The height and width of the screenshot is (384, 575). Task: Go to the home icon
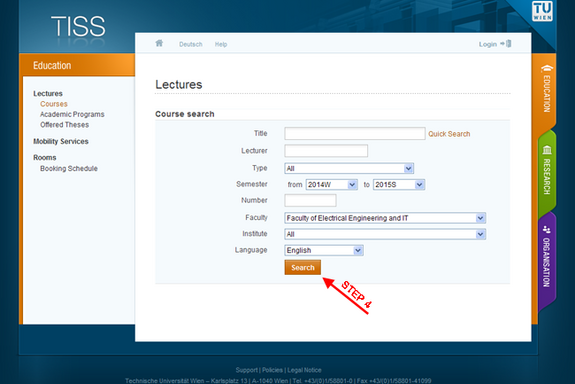(159, 43)
